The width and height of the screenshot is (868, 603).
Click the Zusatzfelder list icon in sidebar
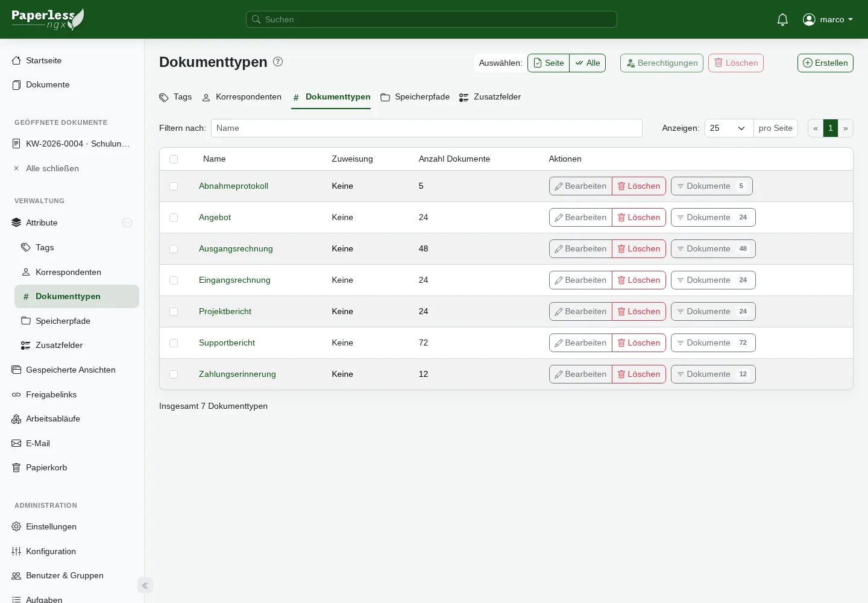tap(26, 346)
